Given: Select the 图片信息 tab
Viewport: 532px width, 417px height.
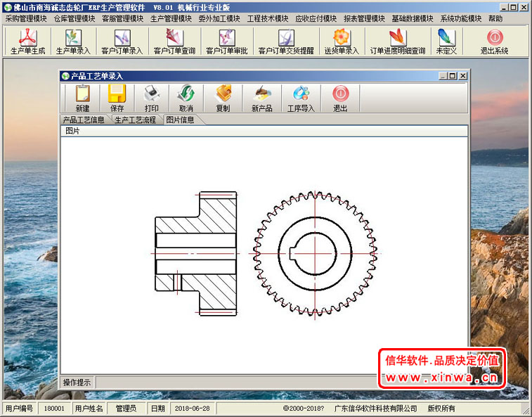Looking at the screenshot, I should pyautogui.click(x=181, y=120).
